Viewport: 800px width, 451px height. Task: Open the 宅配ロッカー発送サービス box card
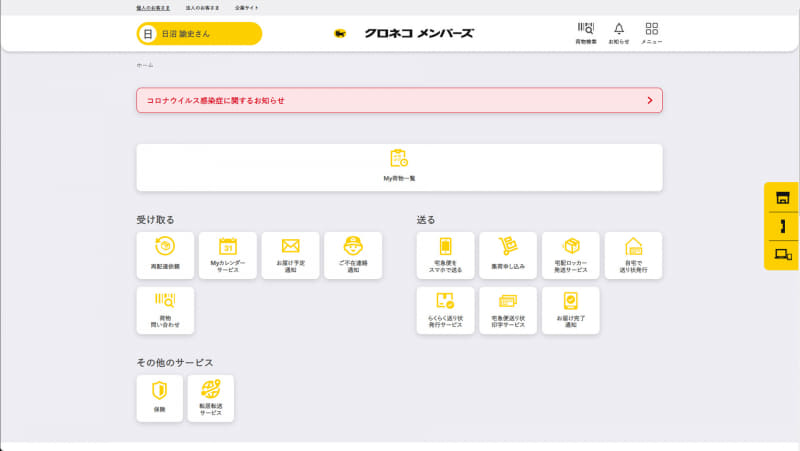click(x=570, y=256)
